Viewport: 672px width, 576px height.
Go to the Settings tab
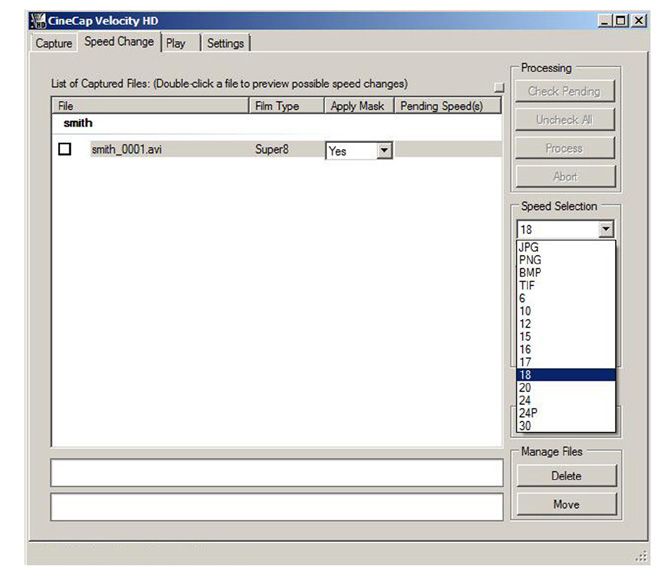point(225,43)
